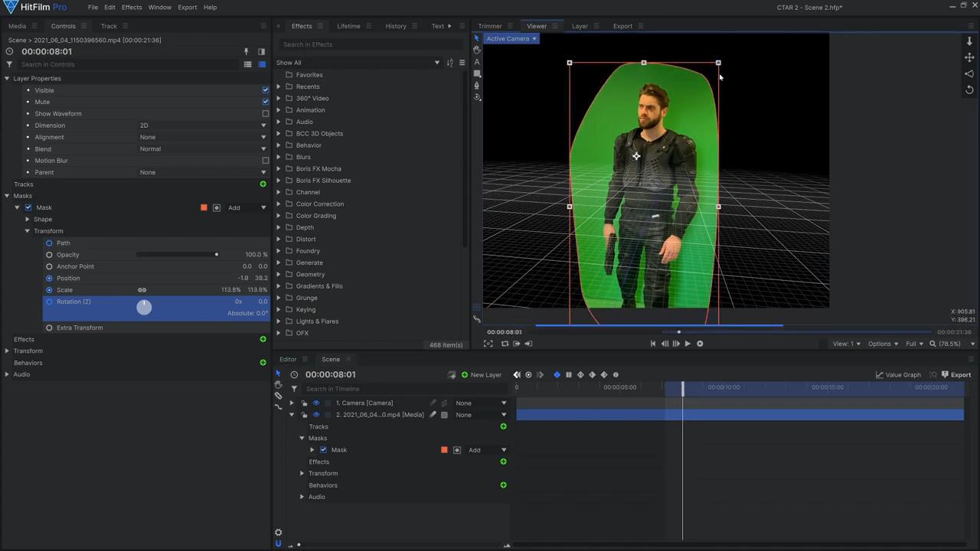
Task: Click the dolly camera arrow icon in viewer
Action: click(969, 41)
